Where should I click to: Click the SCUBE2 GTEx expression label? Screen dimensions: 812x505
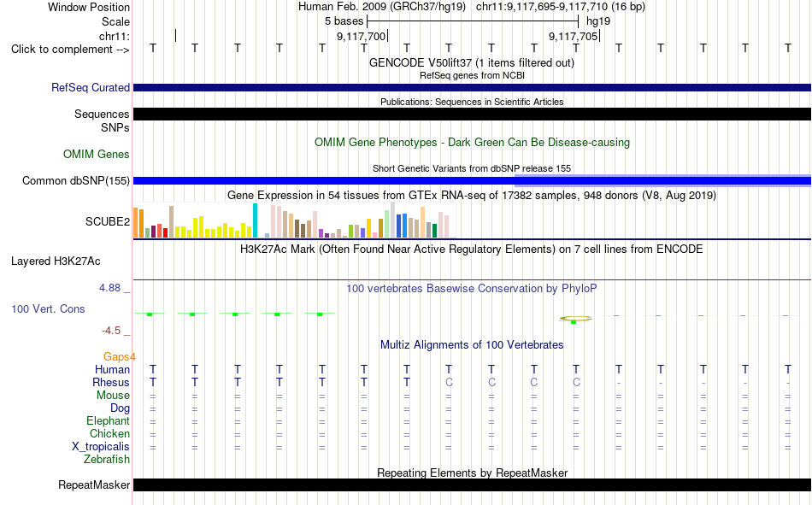[108, 221]
